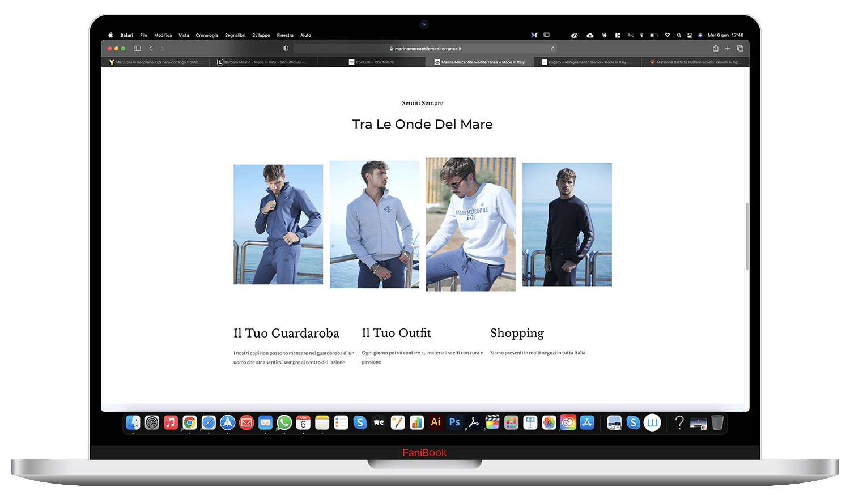Open the Finestra menu
This screenshot has height=504, width=850.
(285, 35)
